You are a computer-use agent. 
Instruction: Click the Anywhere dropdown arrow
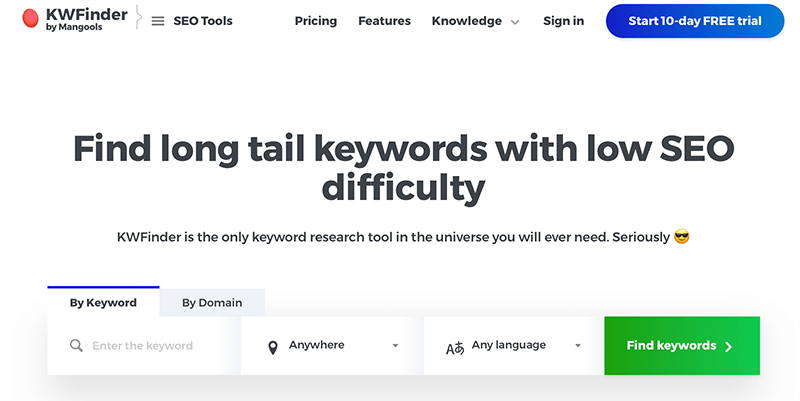pyautogui.click(x=395, y=346)
